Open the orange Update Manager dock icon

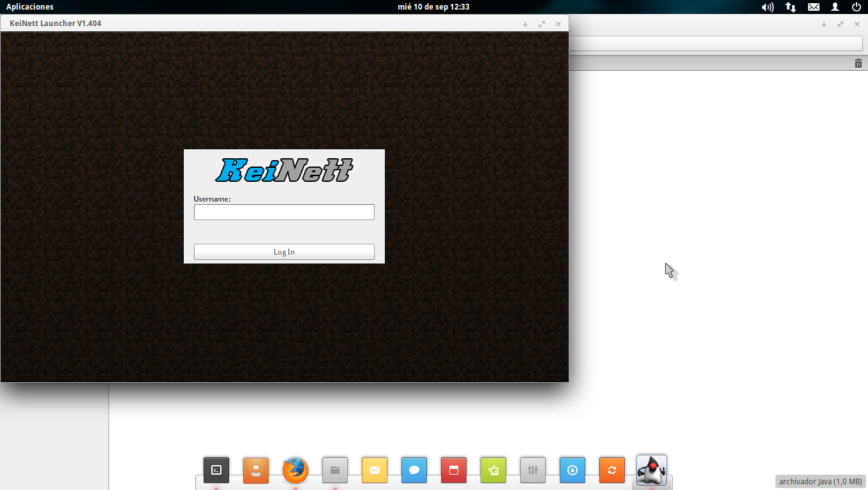[x=612, y=470]
